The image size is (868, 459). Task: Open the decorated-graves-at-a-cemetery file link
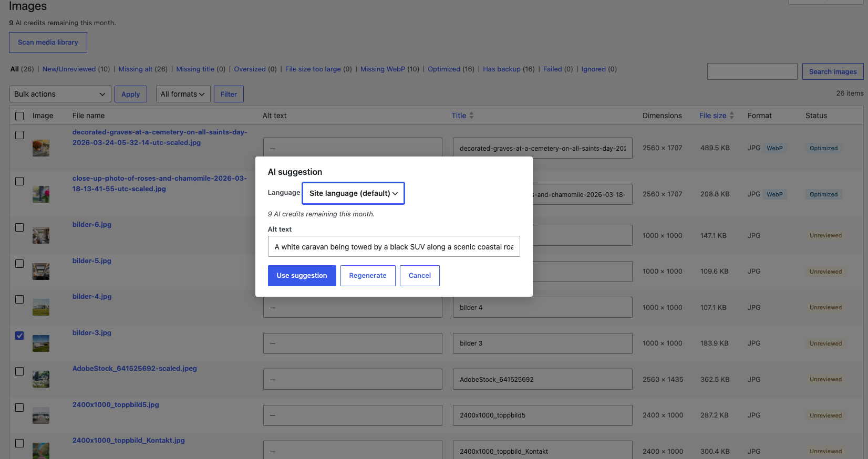(160, 138)
